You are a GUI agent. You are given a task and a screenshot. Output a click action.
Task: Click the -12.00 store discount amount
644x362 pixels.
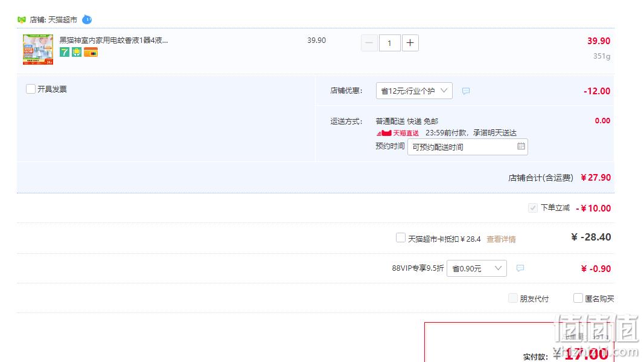(x=597, y=91)
